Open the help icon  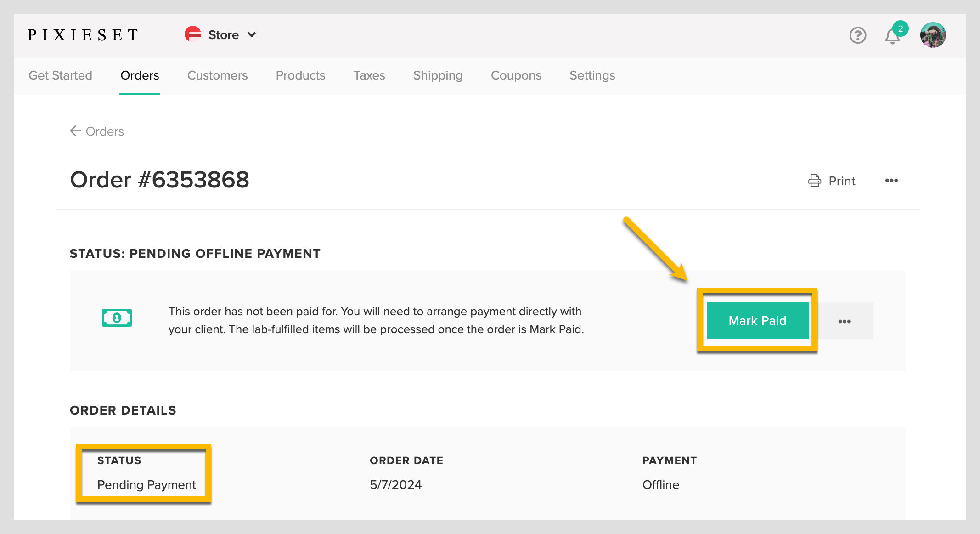coord(858,35)
